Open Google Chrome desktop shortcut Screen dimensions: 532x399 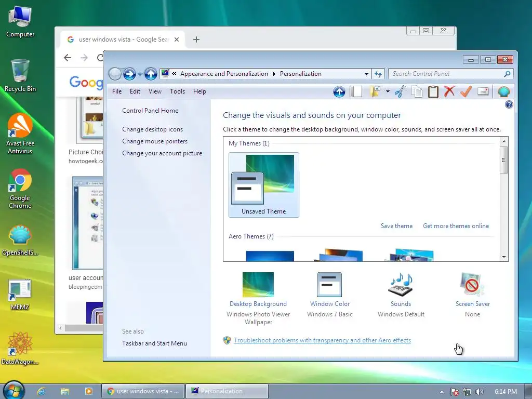(20, 189)
